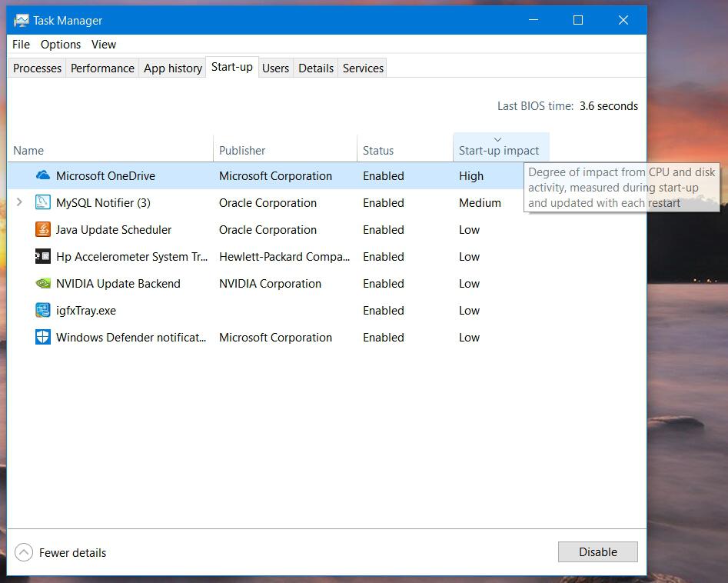Image resolution: width=728 pixels, height=583 pixels.
Task: Open the Options menu
Action: click(x=61, y=45)
